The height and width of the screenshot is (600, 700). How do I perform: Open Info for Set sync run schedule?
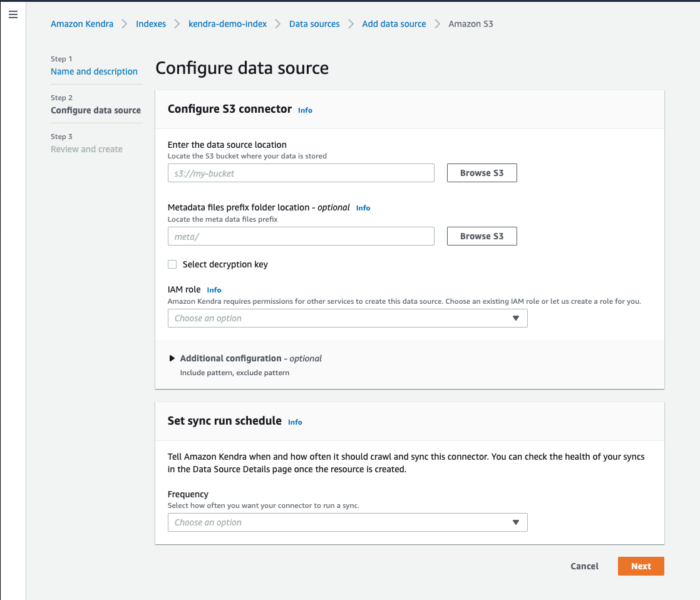tap(295, 422)
